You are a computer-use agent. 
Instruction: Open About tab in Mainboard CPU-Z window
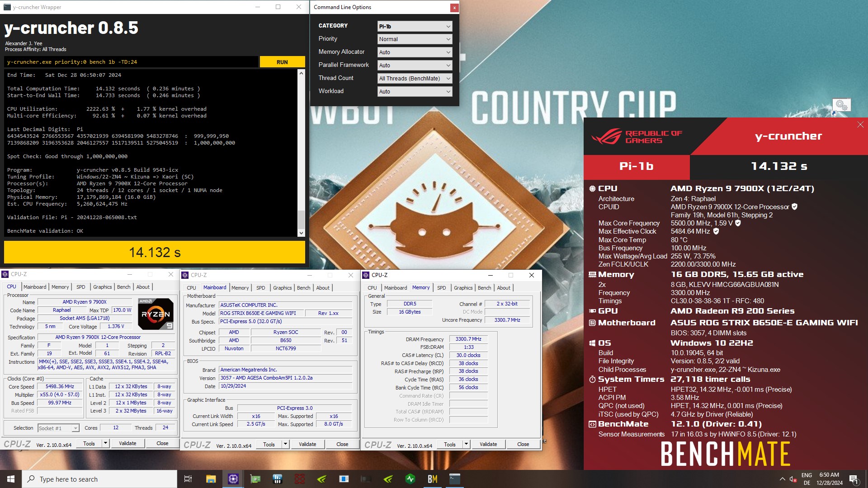(x=323, y=288)
